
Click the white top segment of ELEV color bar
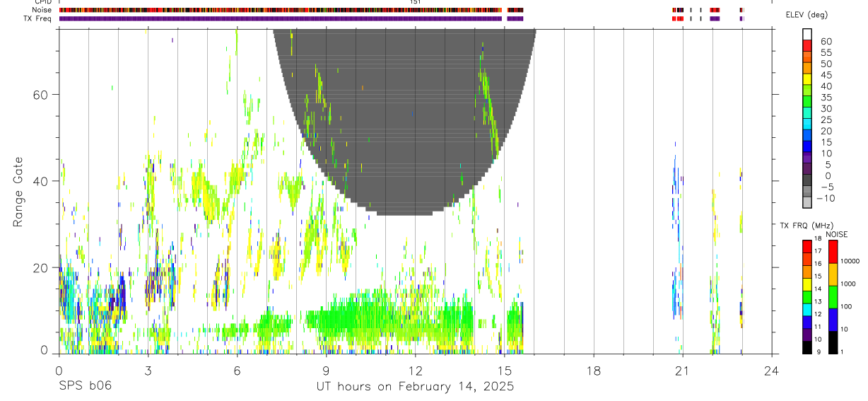coord(807,34)
